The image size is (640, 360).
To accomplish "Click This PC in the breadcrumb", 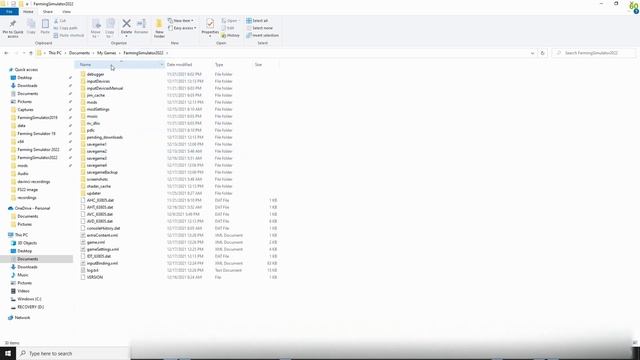I will coord(55,53).
